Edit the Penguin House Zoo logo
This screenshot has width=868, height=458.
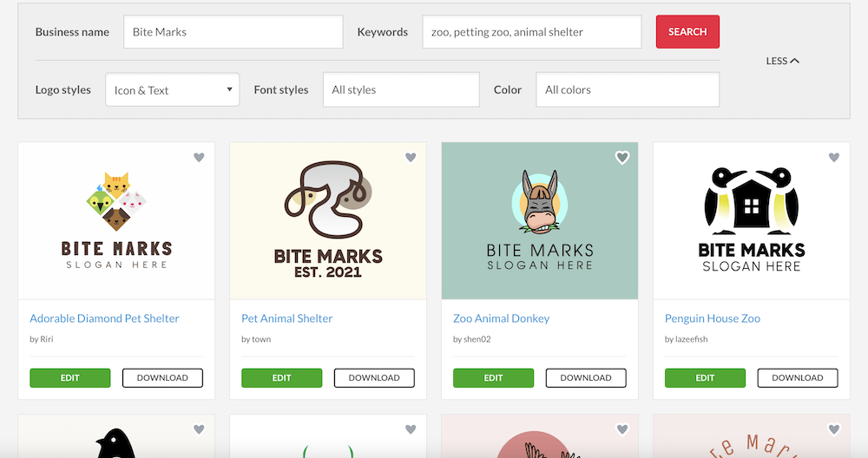tap(705, 378)
